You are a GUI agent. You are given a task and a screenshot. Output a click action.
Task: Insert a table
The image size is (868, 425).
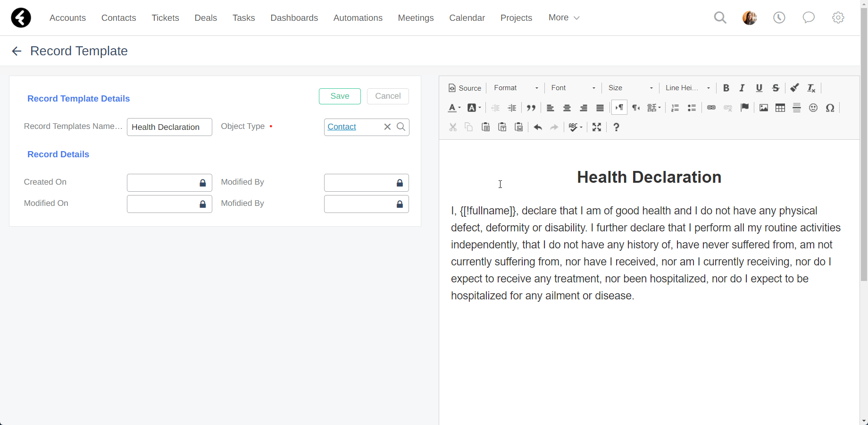point(780,108)
